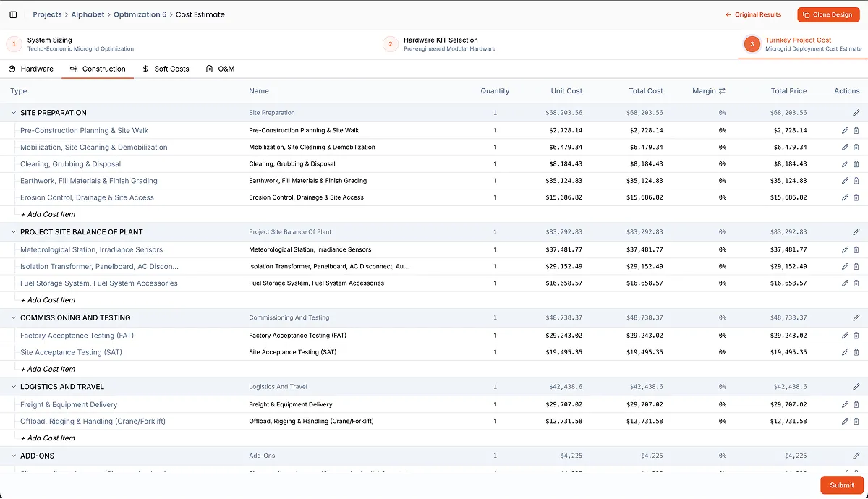Click the Total Price column header

coord(788,91)
